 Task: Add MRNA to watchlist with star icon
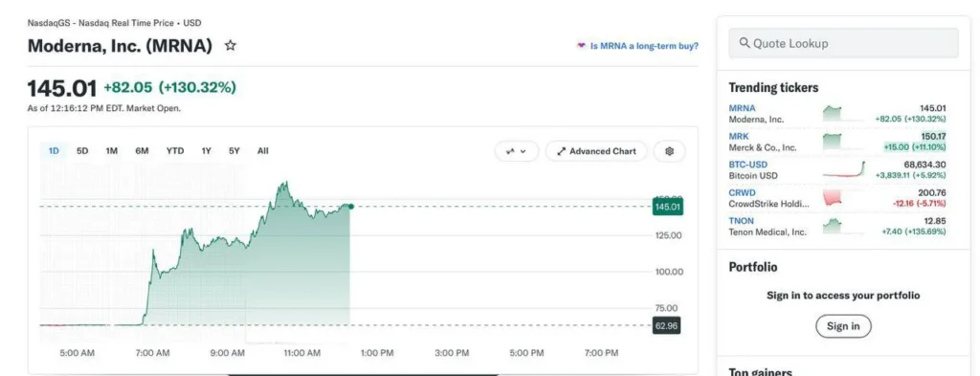(230, 46)
